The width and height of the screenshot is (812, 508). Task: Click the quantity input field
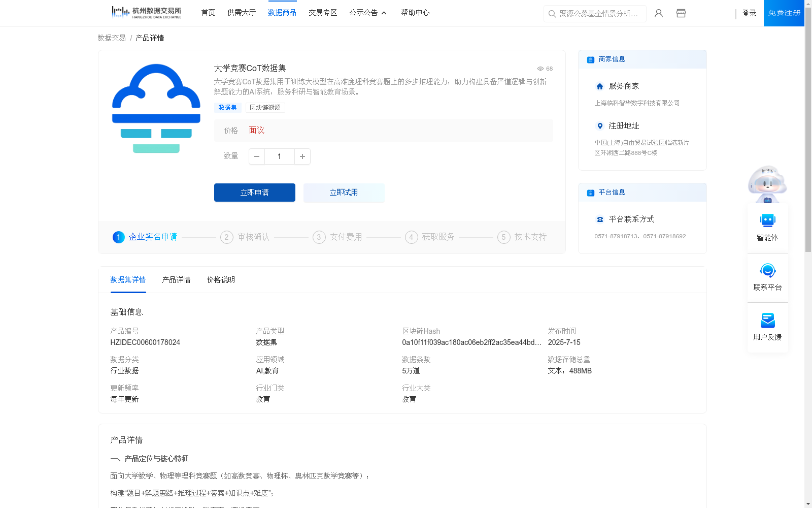(280, 156)
